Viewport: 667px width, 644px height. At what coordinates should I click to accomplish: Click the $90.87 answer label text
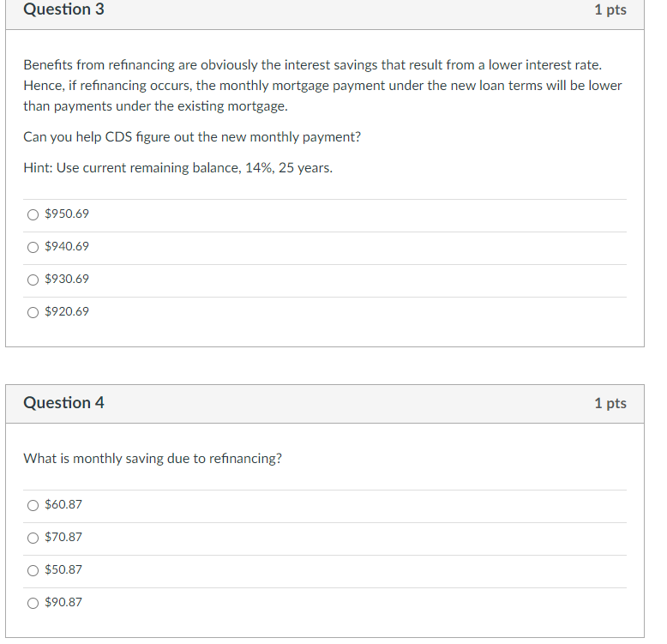point(63,603)
